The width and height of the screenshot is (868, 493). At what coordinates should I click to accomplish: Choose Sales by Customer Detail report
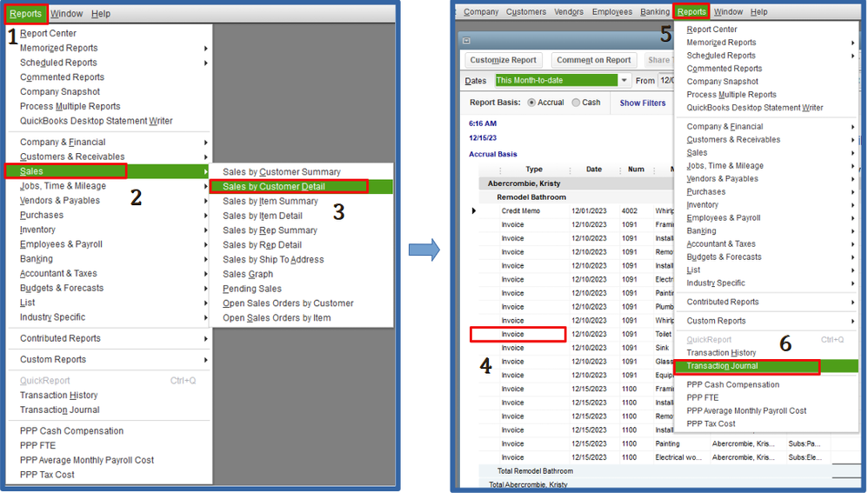(x=301, y=186)
